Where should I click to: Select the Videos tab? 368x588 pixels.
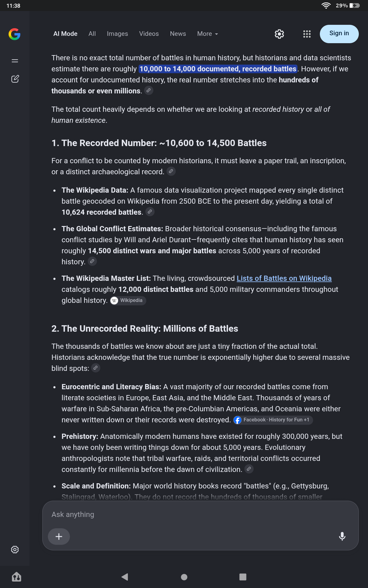149,34
